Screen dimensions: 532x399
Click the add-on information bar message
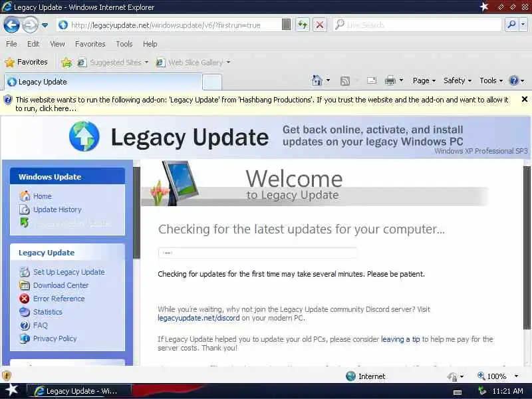(x=261, y=104)
